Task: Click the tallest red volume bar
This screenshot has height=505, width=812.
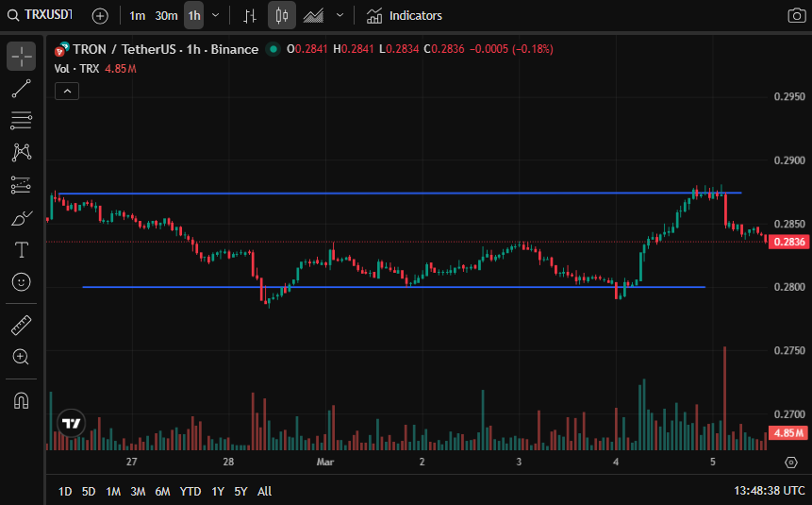Action: coord(724,397)
